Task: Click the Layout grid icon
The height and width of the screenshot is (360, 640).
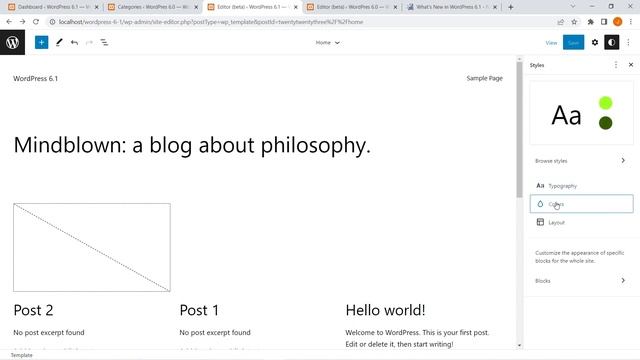Action: coord(540,222)
